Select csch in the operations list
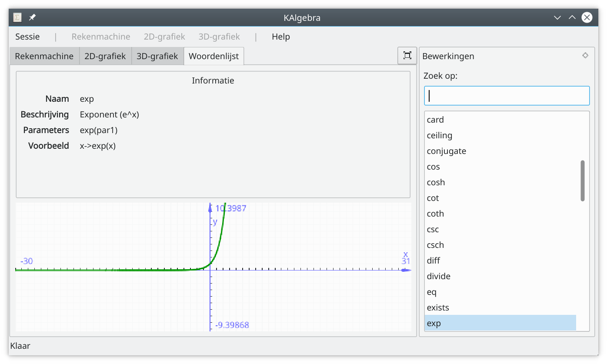This screenshot has height=364, width=607. coord(500,245)
